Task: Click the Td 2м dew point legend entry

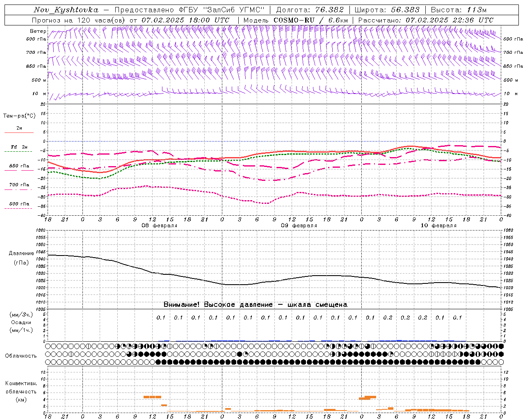Action: click(19, 147)
